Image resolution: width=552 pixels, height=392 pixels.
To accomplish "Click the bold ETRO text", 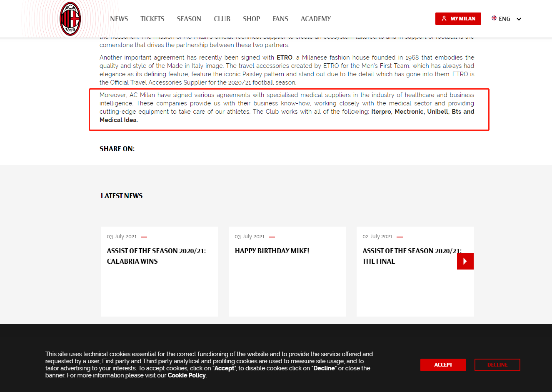I will tap(285, 57).
